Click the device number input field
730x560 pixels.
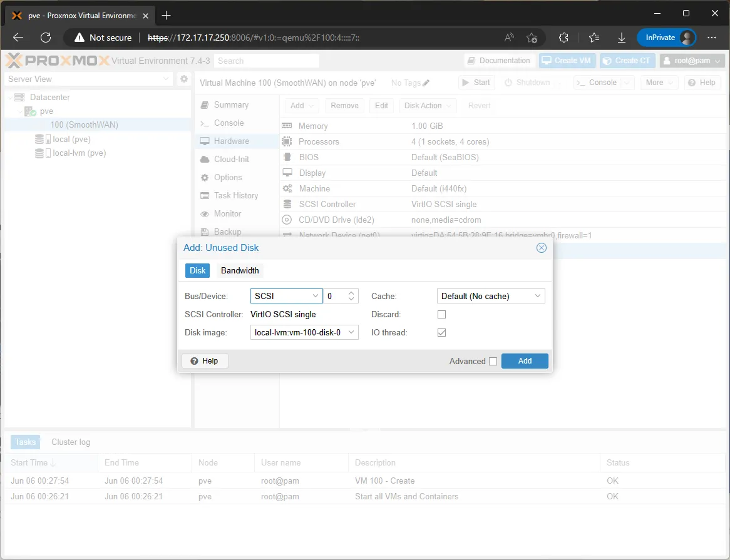[335, 297]
